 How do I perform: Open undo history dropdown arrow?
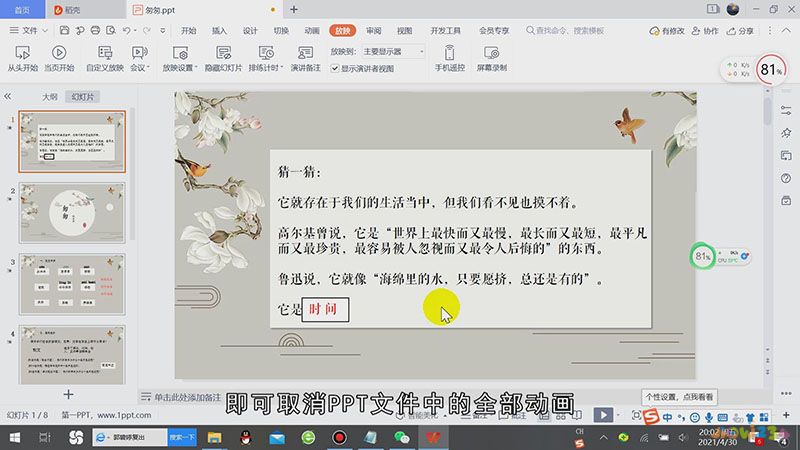pyautogui.click(x=135, y=31)
